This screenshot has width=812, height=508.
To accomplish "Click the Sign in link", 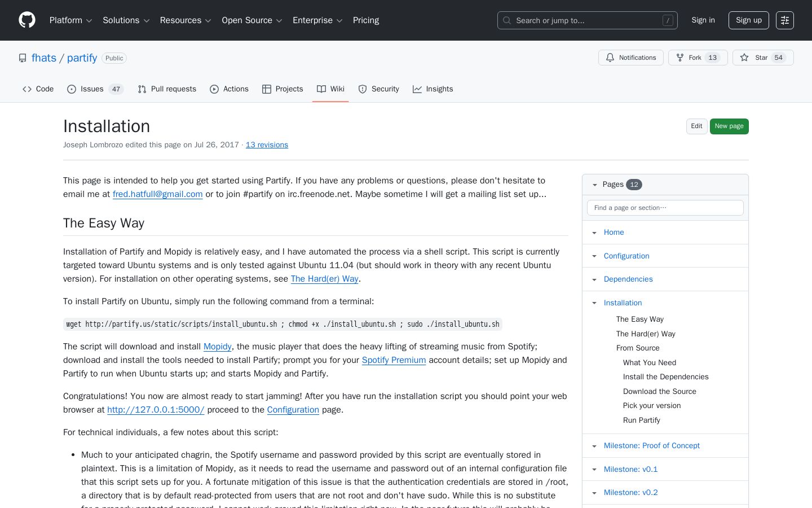I will tap(703, 20).
